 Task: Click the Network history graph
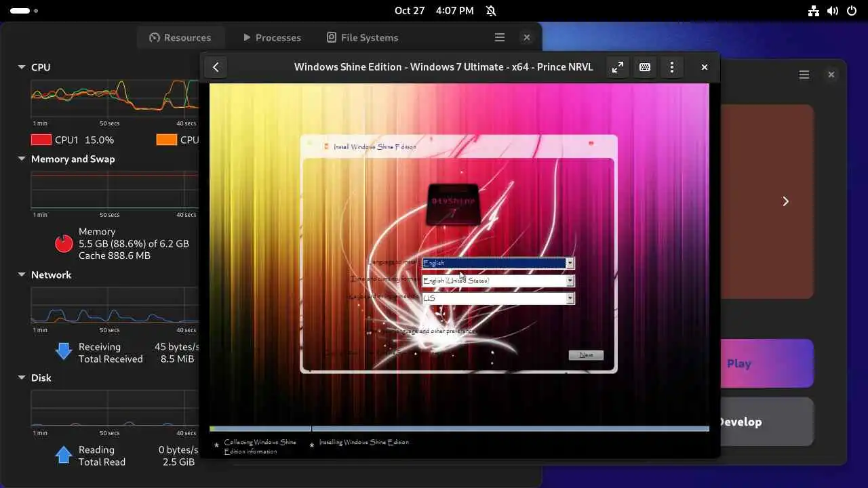114,306
